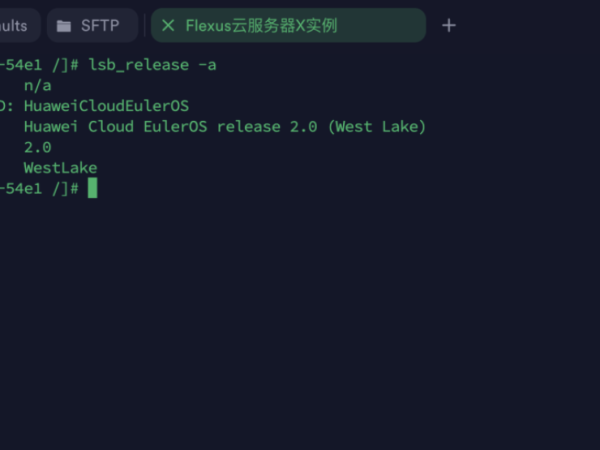Click the HuaweiCloudEulerOS distributor text
This screenshot has width=600, height=450.
(x=106, y=105)
